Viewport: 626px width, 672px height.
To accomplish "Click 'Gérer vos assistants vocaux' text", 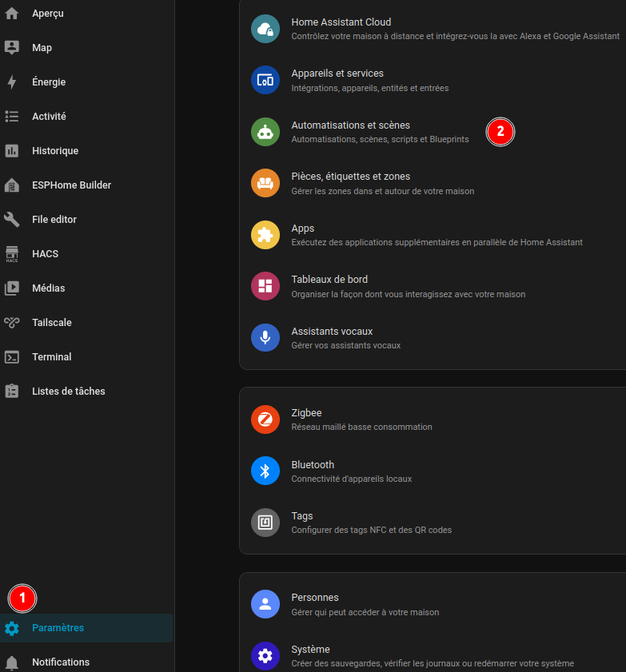I will click(346, 345).
